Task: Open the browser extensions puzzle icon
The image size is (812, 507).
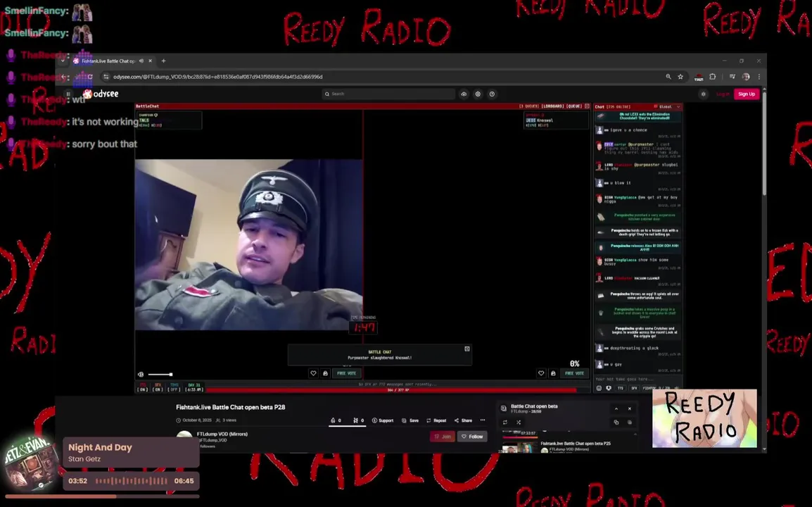Action: [713, 77]
